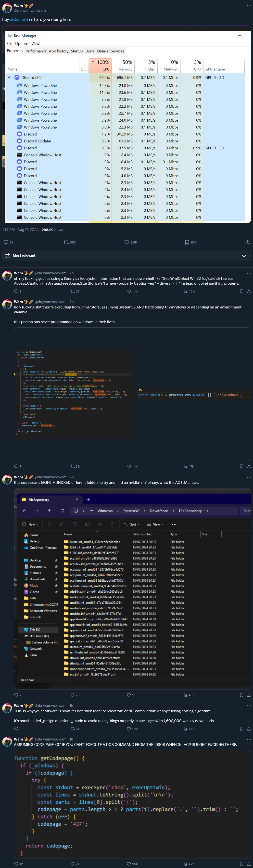Open more options on the EIGHT HUNDRED folders reply
Screen dimensions: 253x868
pyautogui.click(x=249, y=477)
